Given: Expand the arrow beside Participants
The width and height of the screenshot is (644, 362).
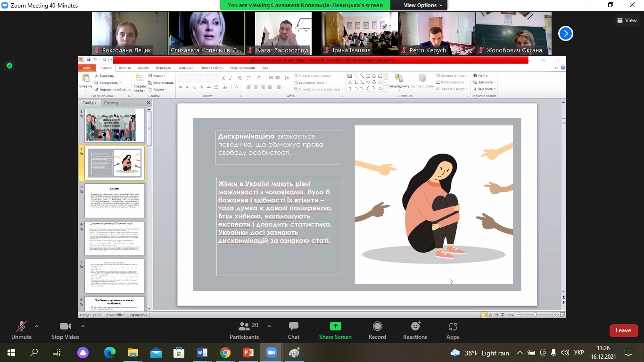Looking at the screenshot, I should [269, 326].
